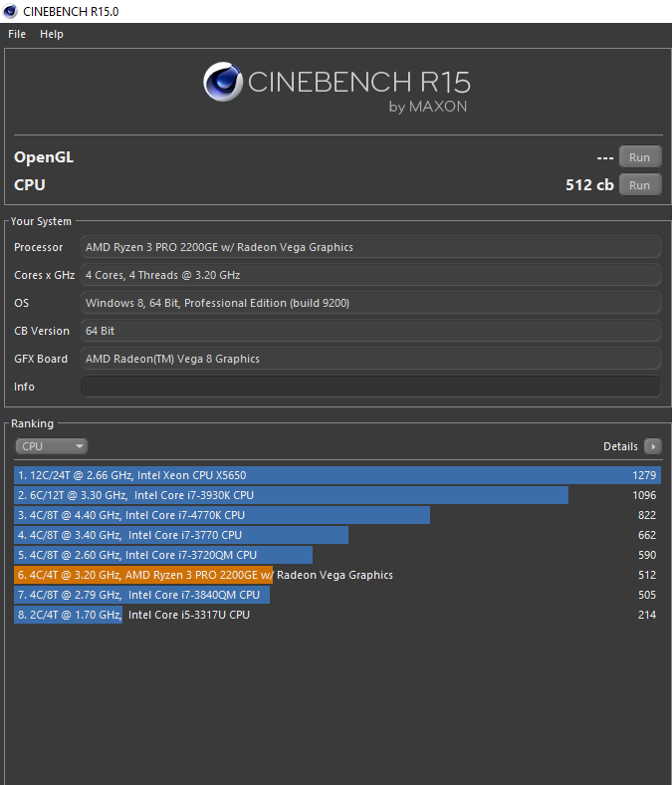Click the Details label in Ranking

click(x=620, y=446)
